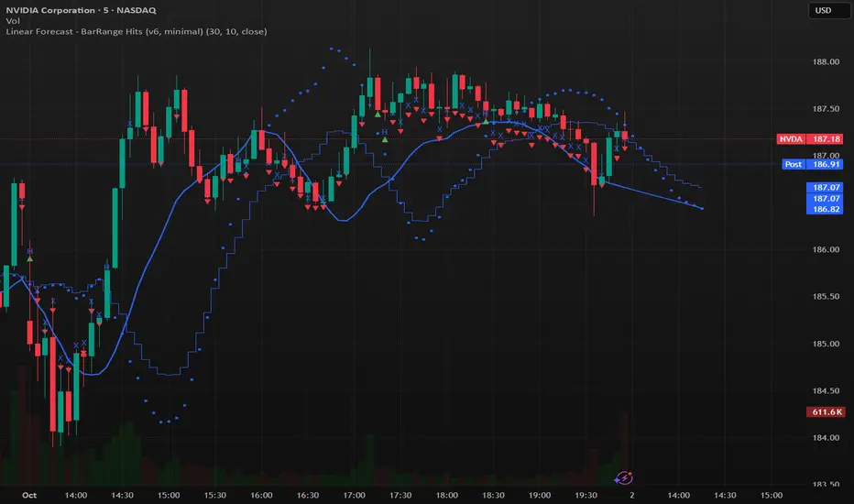Select the Linear Forecast indicator legend

pyautogui.click(x=137, y=31)
